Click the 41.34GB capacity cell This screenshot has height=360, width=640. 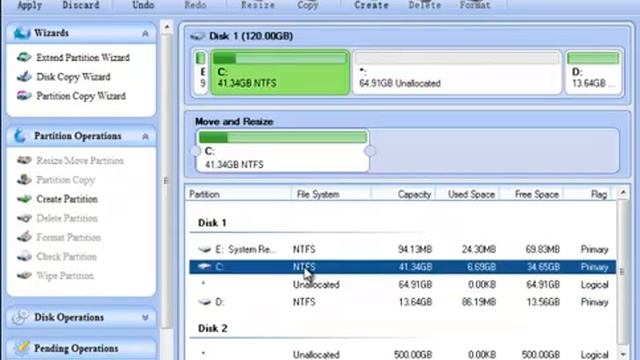(415, 267)
